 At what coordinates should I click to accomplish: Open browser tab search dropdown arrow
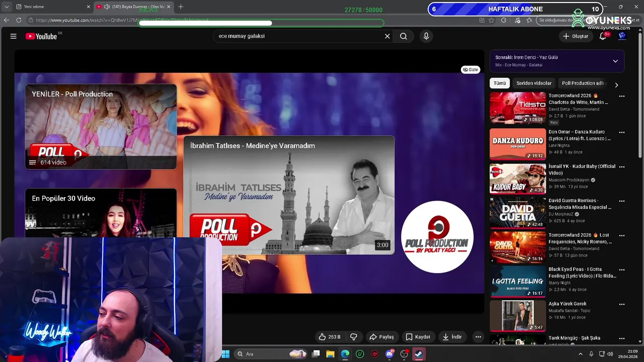click(6, 7)
